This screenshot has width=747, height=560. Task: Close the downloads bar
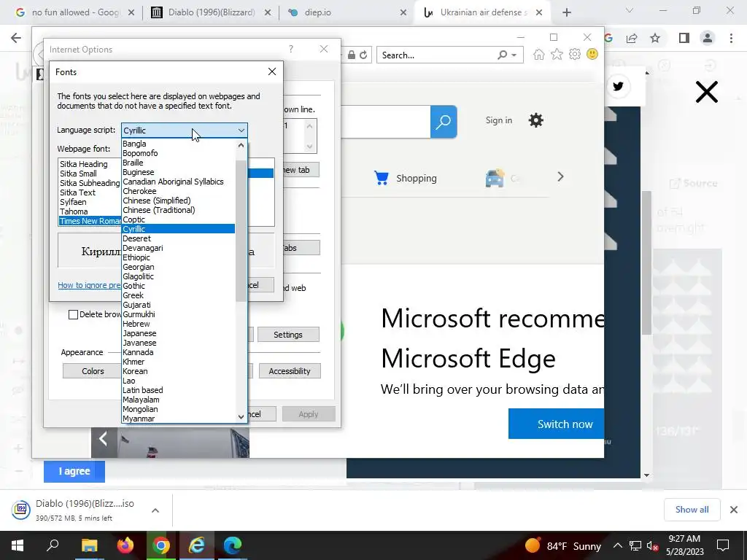click(x=734, y=510)
